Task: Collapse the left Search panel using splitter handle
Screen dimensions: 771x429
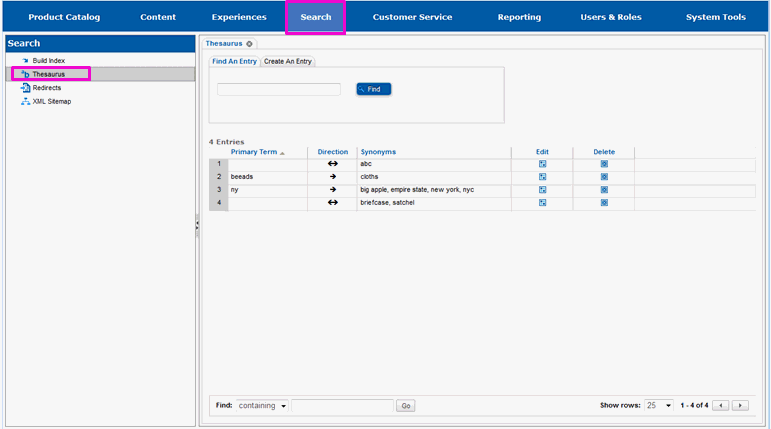Action: point(197,226)
